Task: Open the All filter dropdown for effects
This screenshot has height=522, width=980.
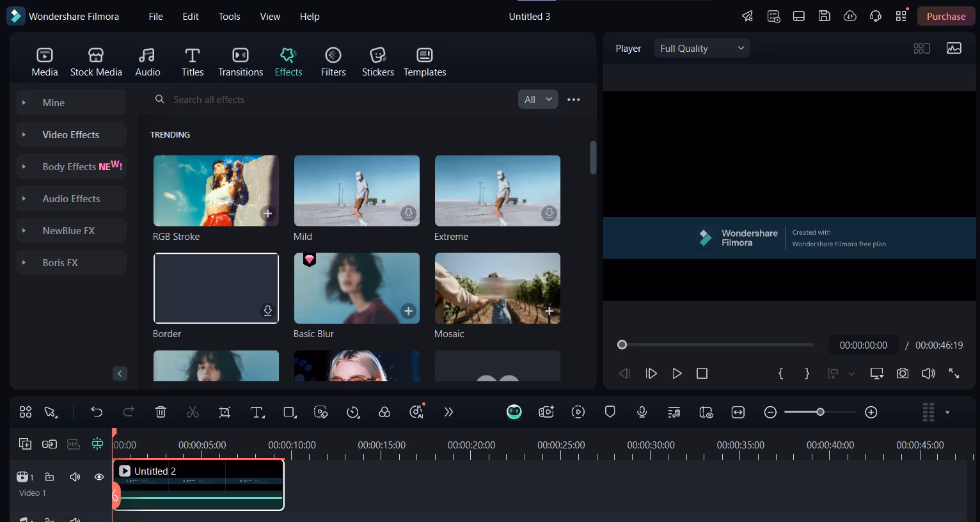Action: pyautogui.click(x=537, y=100)
